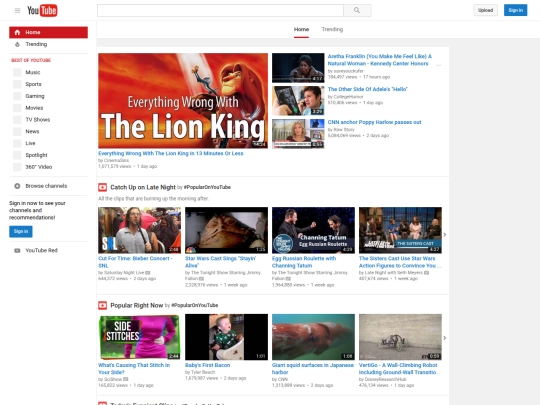Open Baby's First Bacon title link
The image size is (540, 405).
[207, 365]
